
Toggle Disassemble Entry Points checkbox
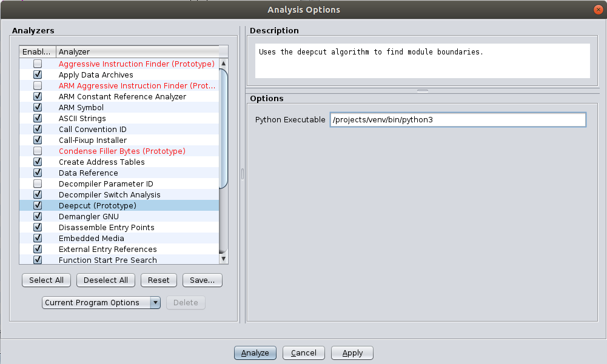pos(38,227)
